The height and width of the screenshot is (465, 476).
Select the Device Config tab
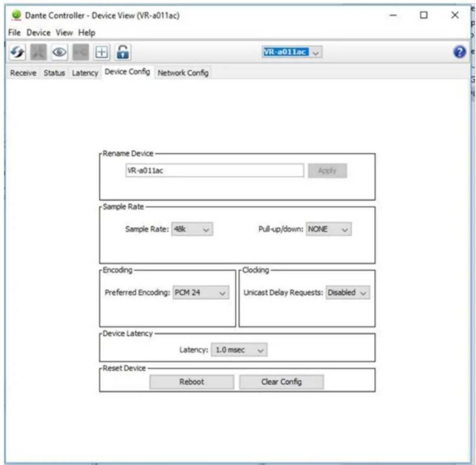point(127,72)
